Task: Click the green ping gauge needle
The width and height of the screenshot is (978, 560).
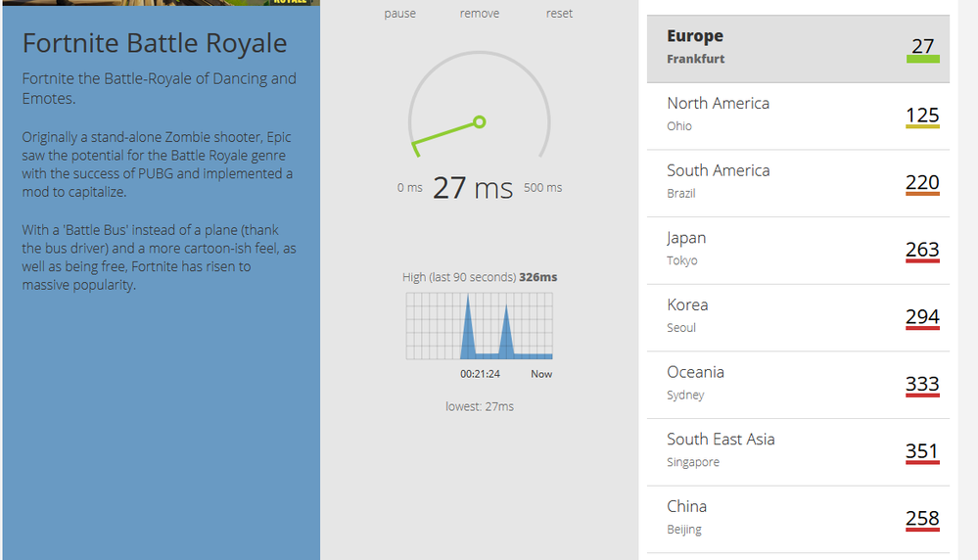Action: 446,134
